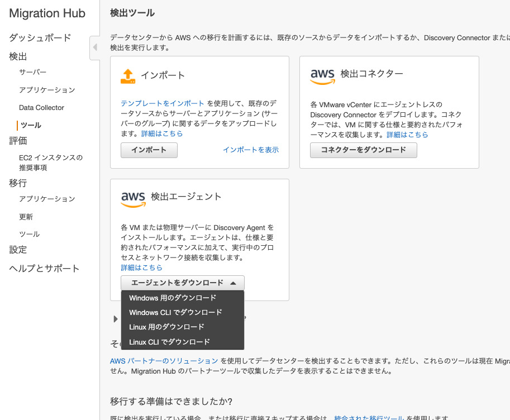510x420 pixels.
Task: Select the active ツール item under 検出
Action: [x=31, y=125]
